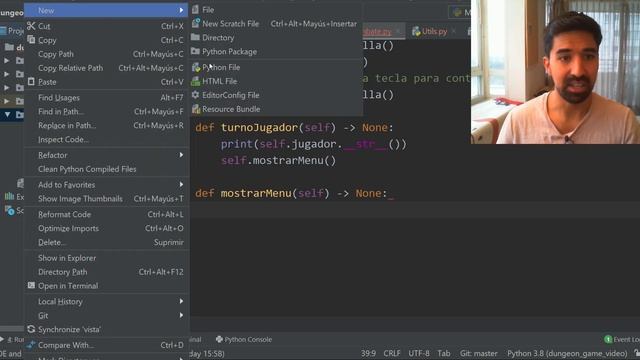Image resolution: width=640 pixels, height=360 pixels.
Task: Change the CRLF line separator
Action: pyautogui.click(x=392, y=353)
